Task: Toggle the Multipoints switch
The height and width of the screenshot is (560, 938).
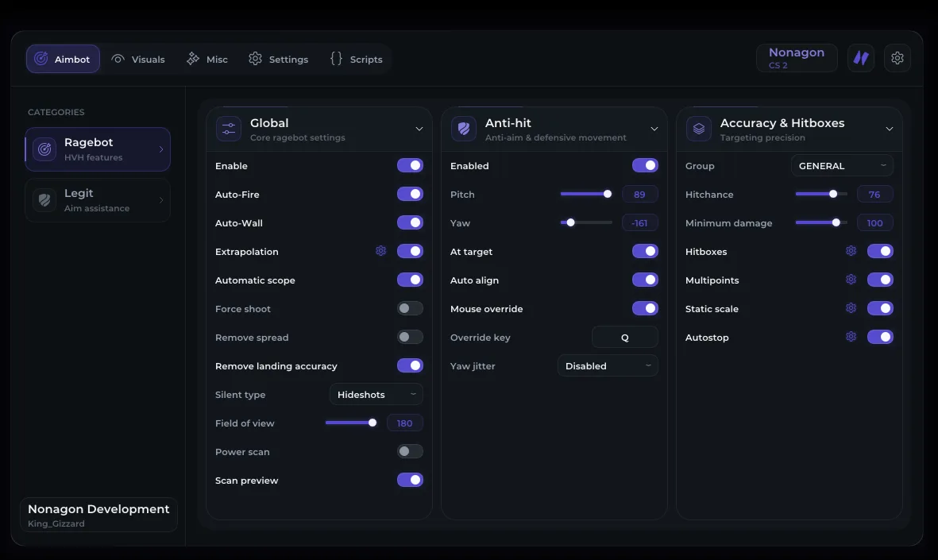Action: 880,280
